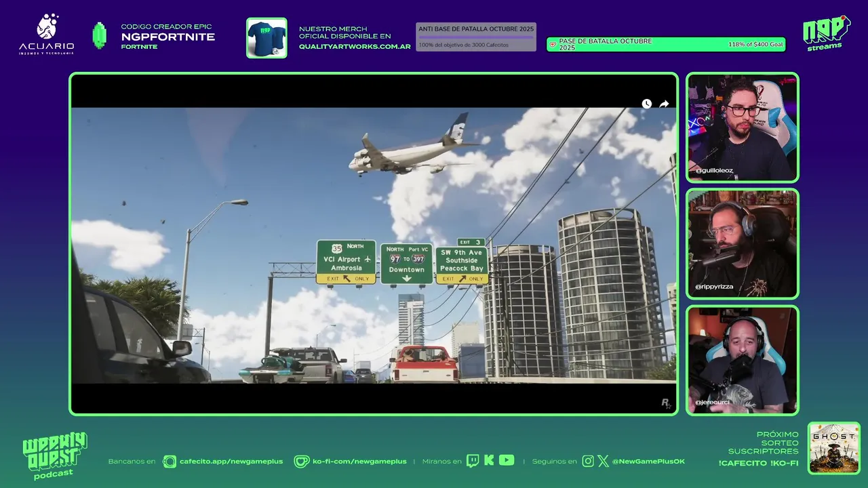Click the @NewGamePlusOK handle
This screenshot has height=488, width=868.
(648, 462)
